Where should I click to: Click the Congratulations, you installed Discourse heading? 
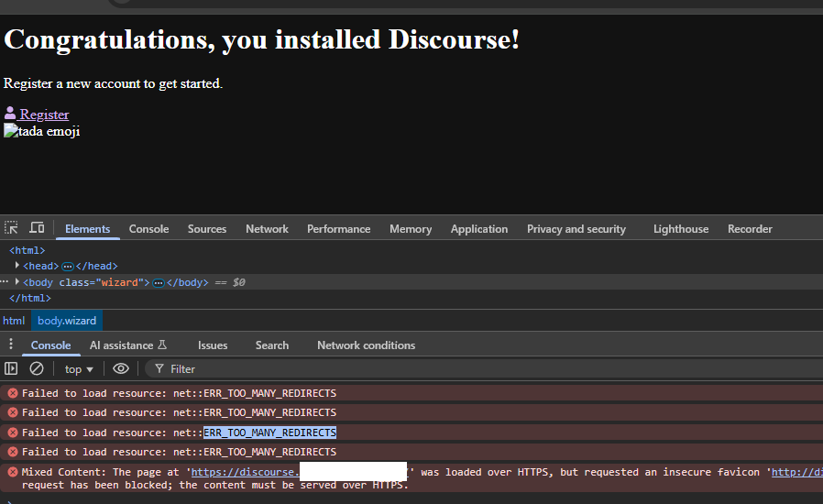(x=261, y=39)
